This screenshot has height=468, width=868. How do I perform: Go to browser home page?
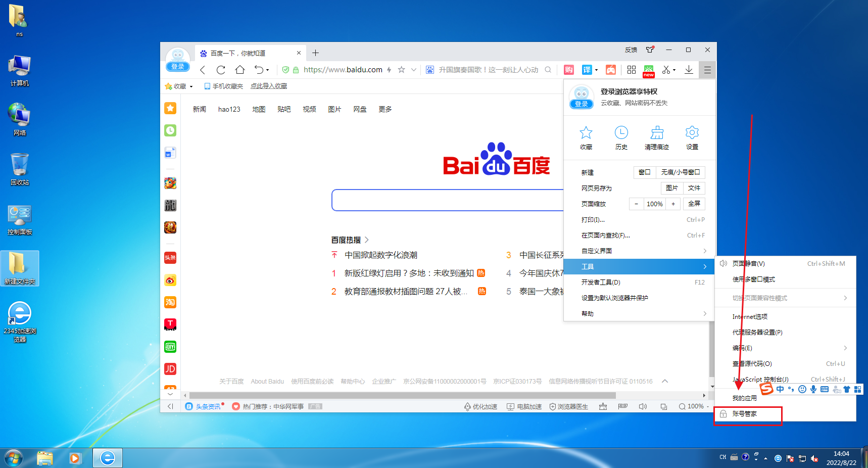(240, 70)
